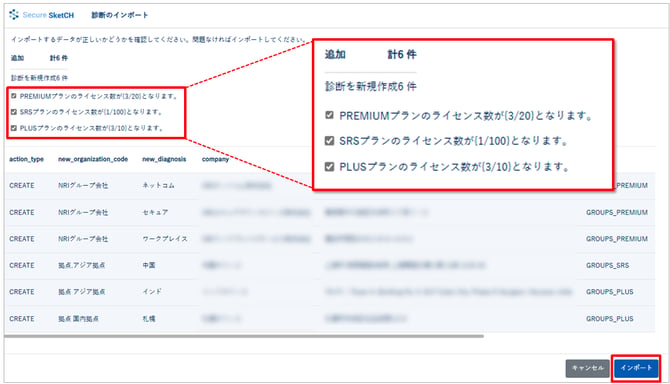The height and width of the screenshot is (384, 670).
Task: Click GROUPS_PREMIUM in the セキュア row
Action: point(617,212)
